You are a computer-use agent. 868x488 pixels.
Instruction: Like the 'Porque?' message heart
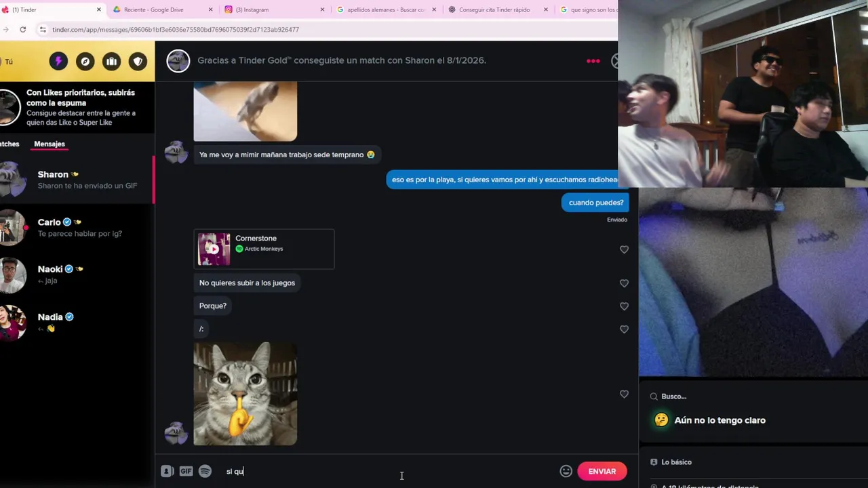624,306
